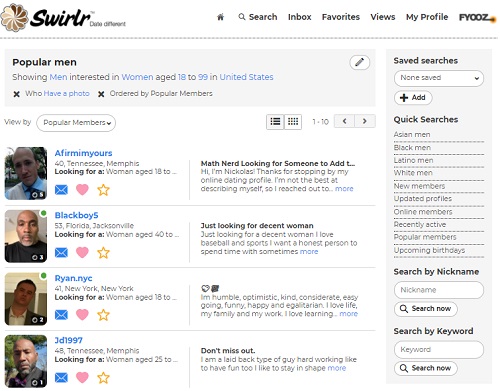Add a saved search

[x=413, y=98]
